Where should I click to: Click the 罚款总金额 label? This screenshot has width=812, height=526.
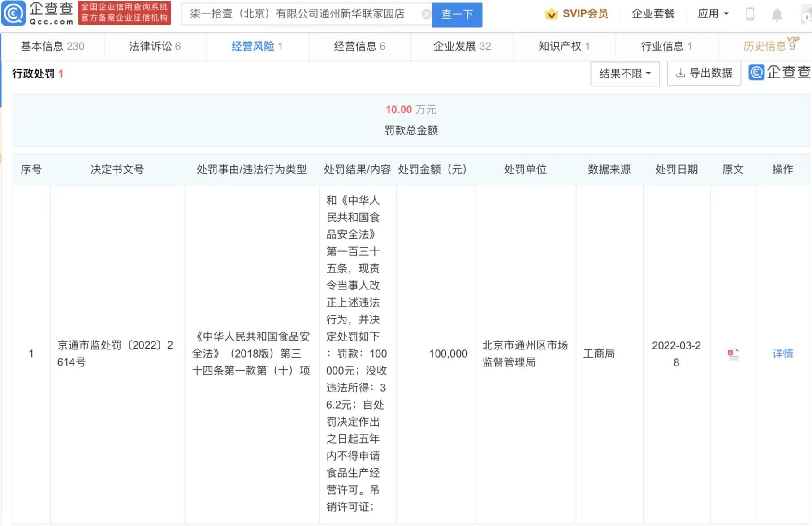(x=411, y=130)
